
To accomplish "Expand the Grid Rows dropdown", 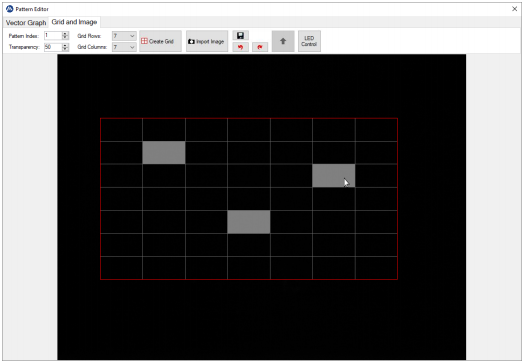I will point(132,36).
